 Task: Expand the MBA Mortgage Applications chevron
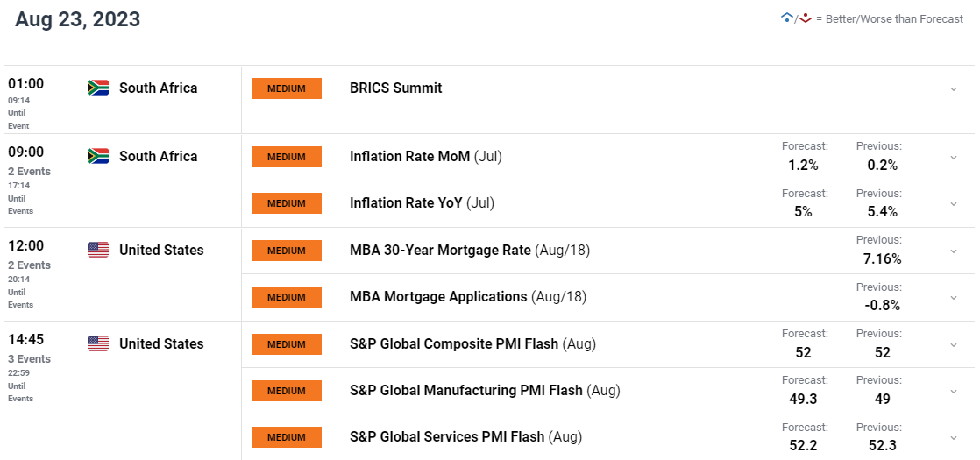[x=954, y=298]
